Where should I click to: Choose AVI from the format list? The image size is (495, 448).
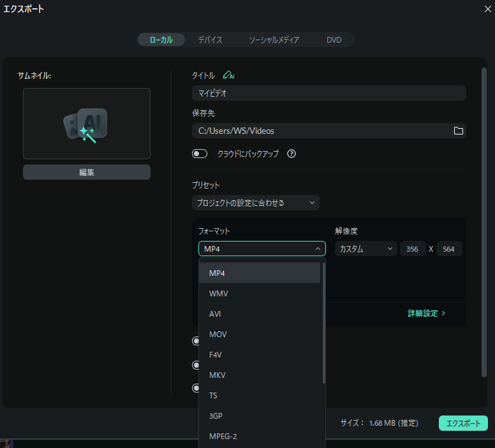260,314
